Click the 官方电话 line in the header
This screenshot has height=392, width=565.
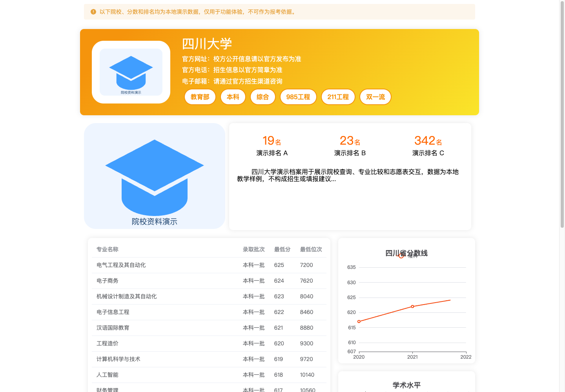click(x=232, y=70)
